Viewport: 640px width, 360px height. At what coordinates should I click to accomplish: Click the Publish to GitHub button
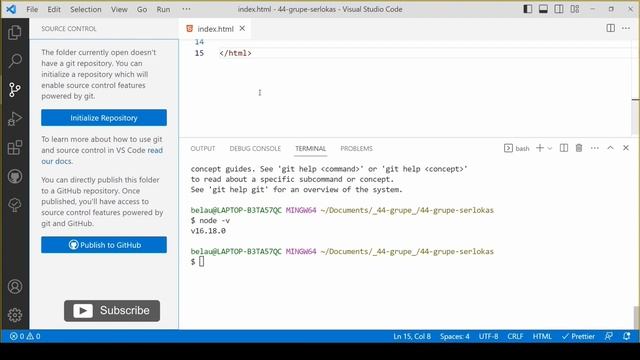104,245
